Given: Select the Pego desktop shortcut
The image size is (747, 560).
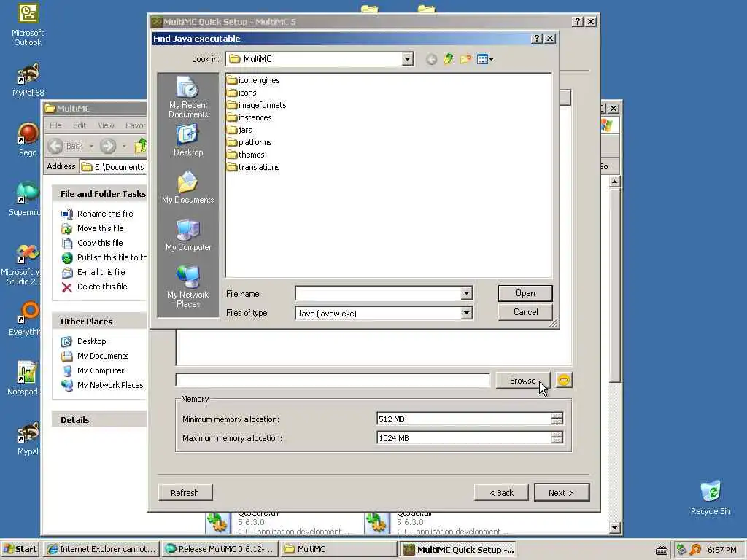Looking at the screenshot, I should click(28, 139).
